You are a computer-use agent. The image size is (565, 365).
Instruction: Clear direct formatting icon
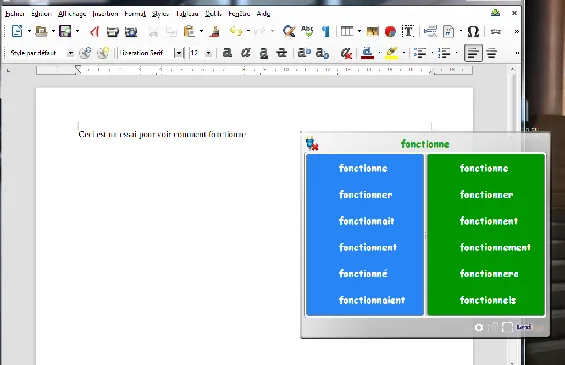(x=346, y=53)
